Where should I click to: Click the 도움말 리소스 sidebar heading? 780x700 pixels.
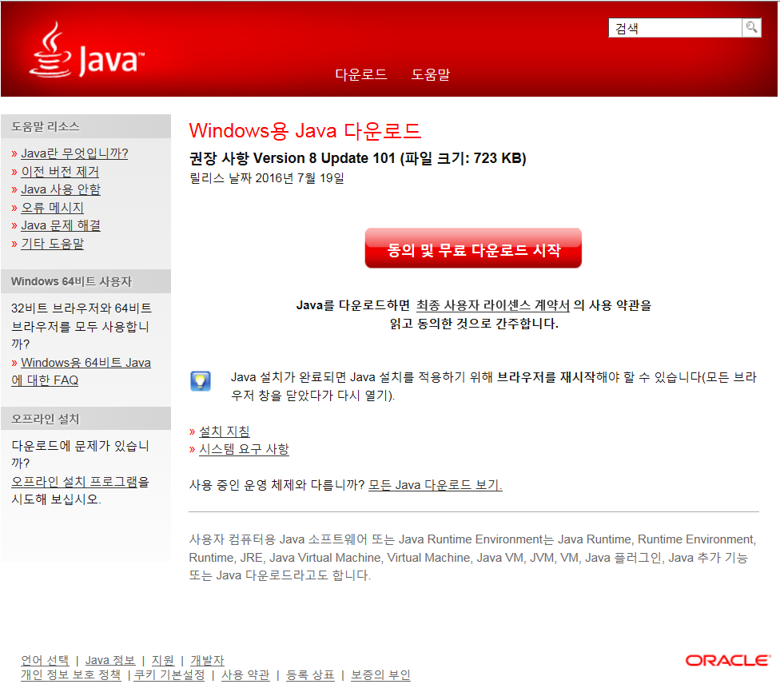(46, 126)
